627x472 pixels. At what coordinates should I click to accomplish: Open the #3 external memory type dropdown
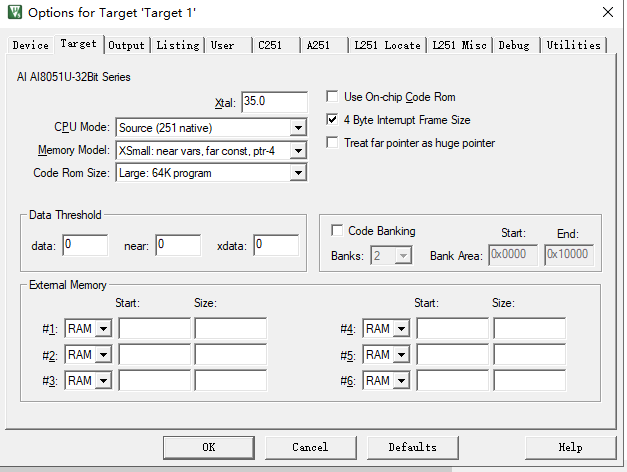(88, 380)
